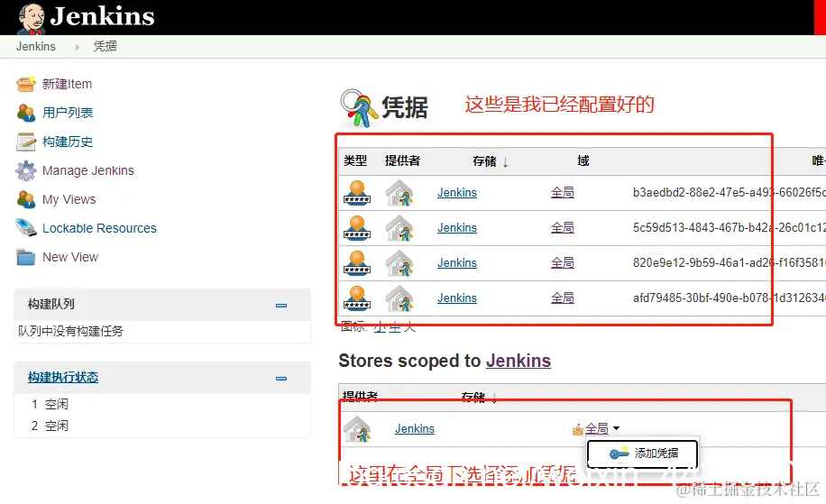Open New View in the sidebar
This screenshot has height=504, width=826.
click(70, 257)
